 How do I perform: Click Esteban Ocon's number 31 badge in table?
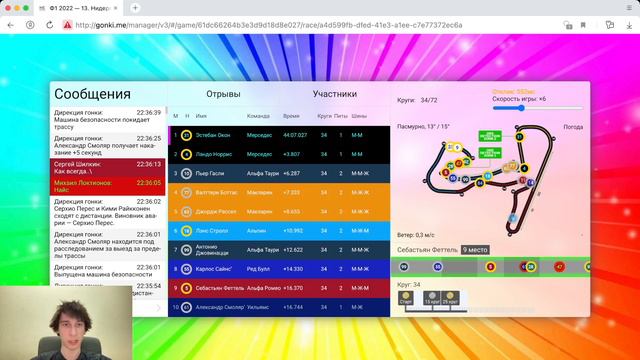point(186,135)
